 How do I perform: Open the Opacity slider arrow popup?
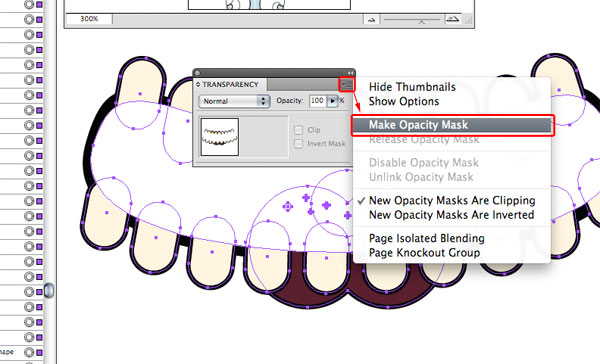point(332,101)
